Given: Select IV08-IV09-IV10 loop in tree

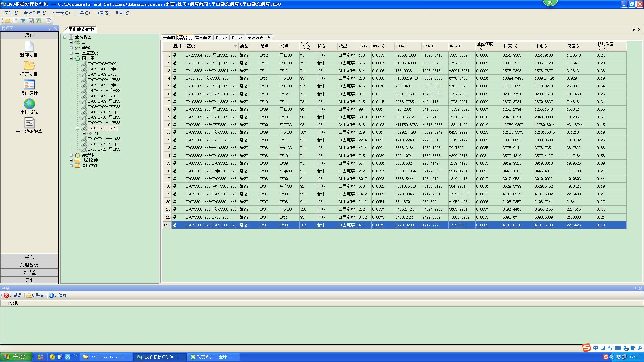Looking at the screenshot, I should pos(102,96).
